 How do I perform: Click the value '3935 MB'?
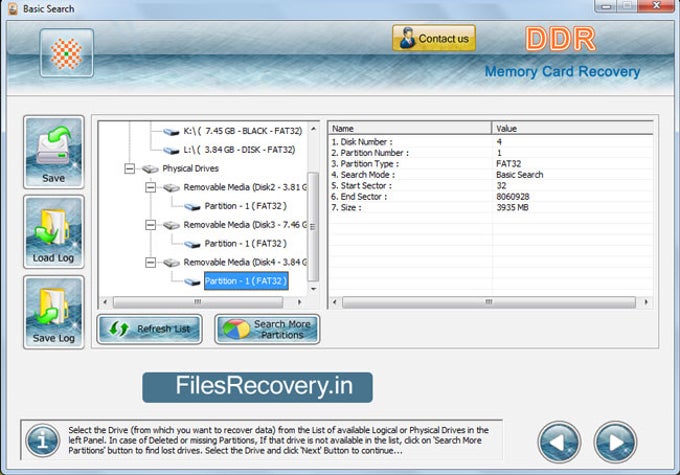coord(512,207)
